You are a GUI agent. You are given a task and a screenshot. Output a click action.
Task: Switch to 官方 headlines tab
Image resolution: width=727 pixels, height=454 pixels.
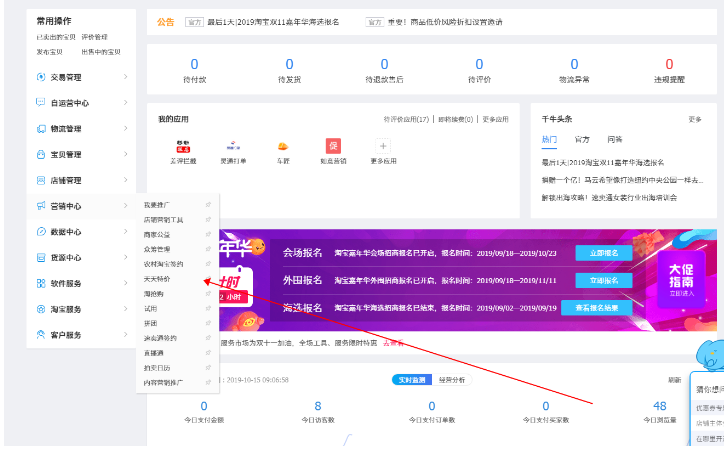pos(582,139)
